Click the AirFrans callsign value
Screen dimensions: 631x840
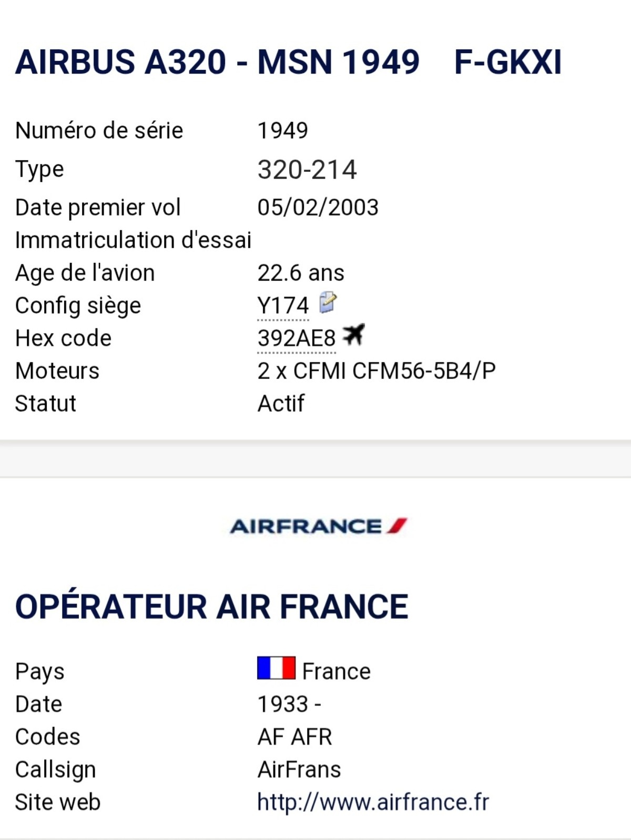[x=299, y=770]
